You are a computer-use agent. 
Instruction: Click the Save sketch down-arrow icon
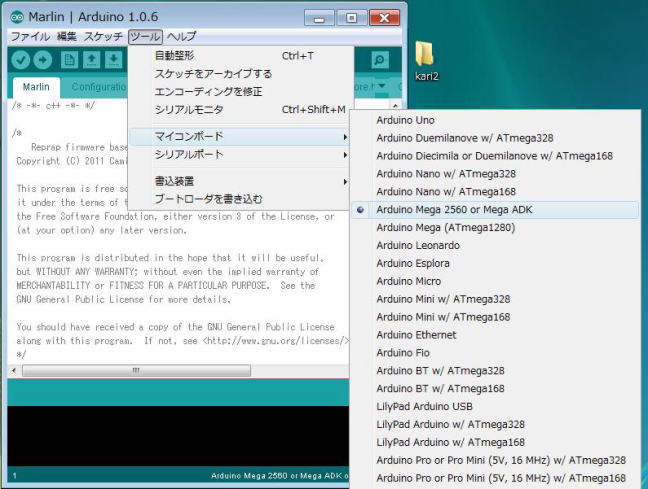(x=113, y=60)
